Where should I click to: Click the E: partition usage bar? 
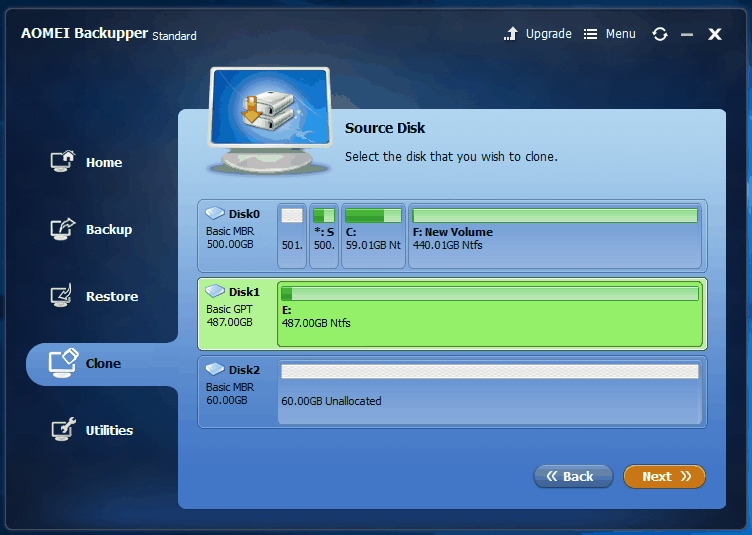pyautogui.click(x=490, y=293)
